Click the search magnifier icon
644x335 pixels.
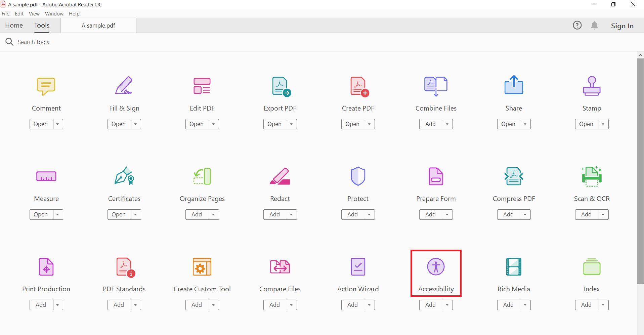point(9,42)
